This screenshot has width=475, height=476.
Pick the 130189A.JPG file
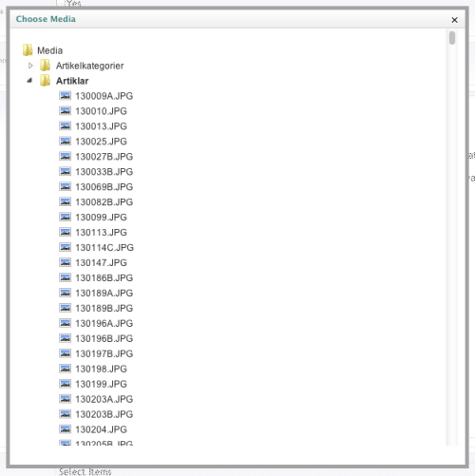coord(104,293)
